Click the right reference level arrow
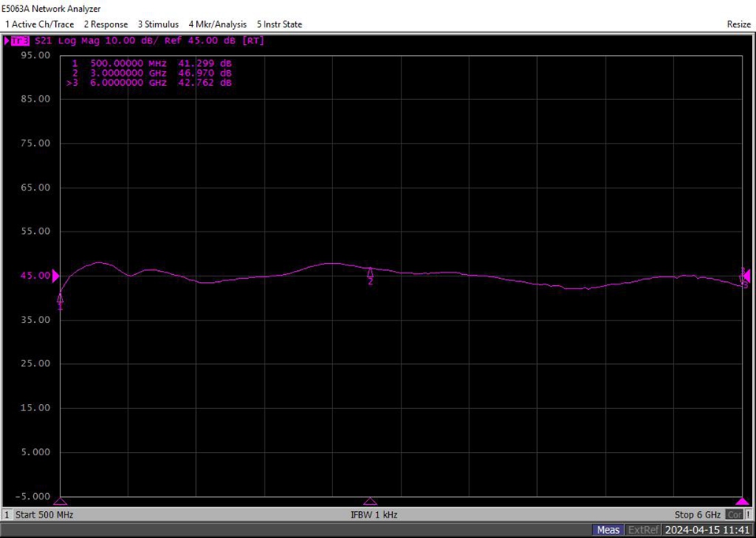 coord(747,276)
